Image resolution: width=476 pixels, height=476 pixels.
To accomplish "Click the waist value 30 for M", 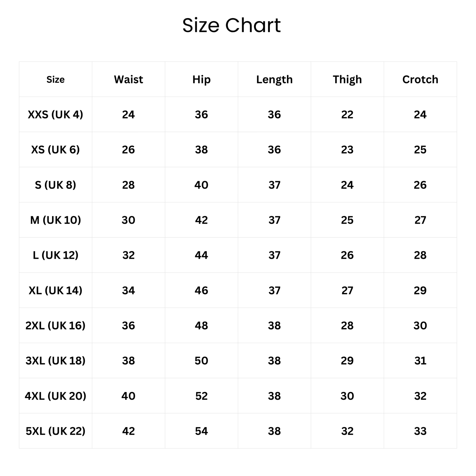I will point(129,220).
